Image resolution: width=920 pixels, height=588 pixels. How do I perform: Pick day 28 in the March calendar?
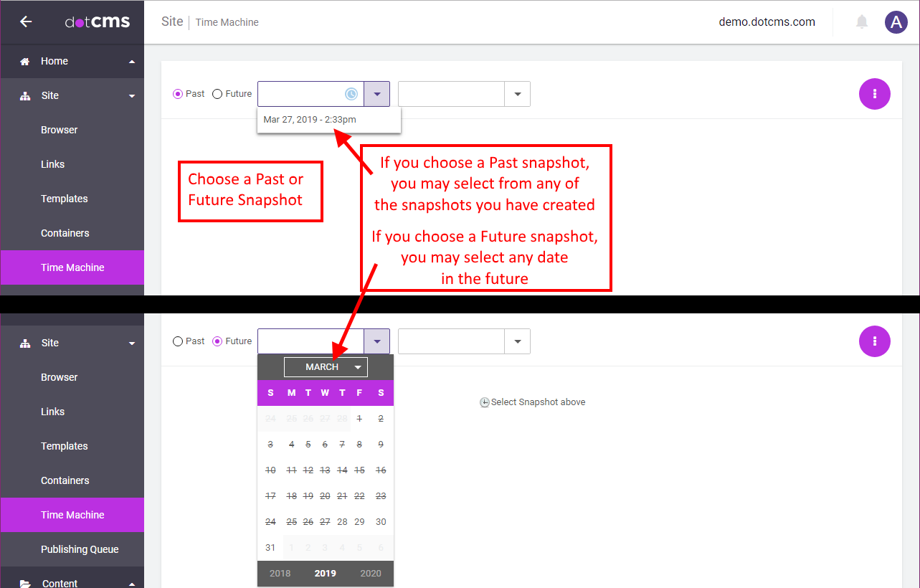tap(342, 522)
